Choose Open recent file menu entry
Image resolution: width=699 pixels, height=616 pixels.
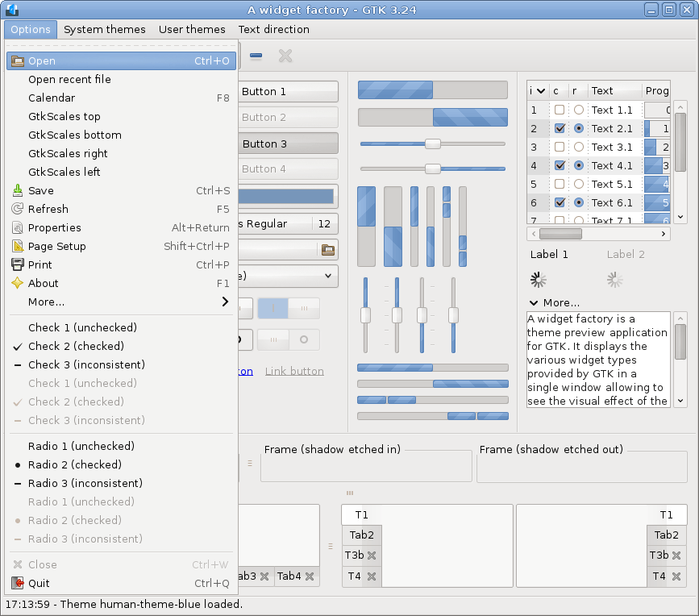click(121, 79)
